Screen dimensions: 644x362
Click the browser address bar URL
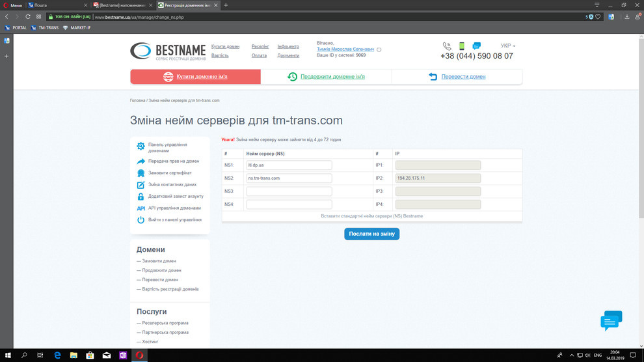pyautogui.click(x=139, y=18)
